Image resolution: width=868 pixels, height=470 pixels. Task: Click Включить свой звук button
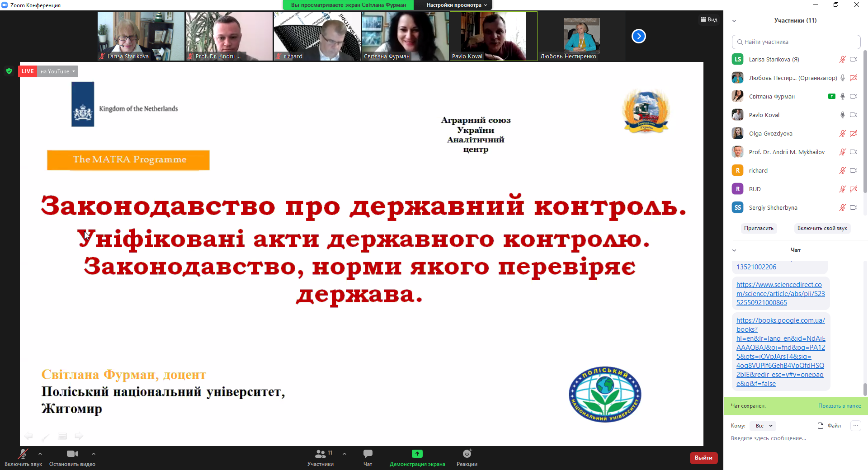pos(822,228)
